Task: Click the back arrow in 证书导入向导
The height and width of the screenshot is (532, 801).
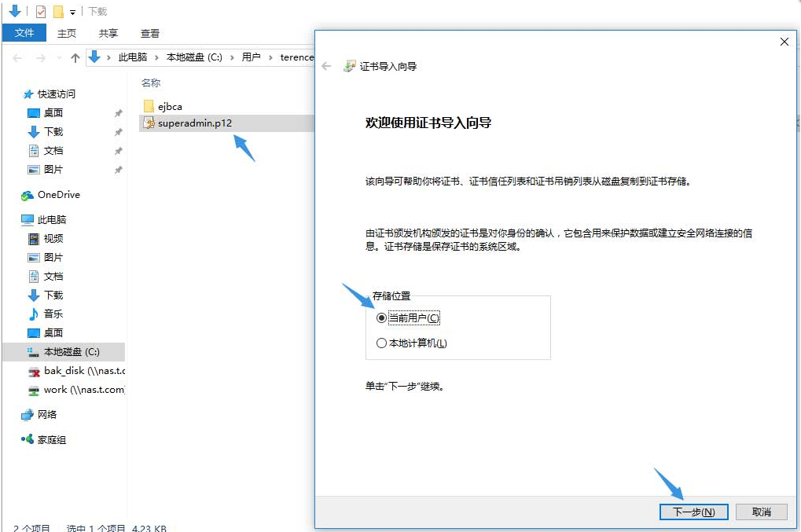Action: click(x=326, y=66)
